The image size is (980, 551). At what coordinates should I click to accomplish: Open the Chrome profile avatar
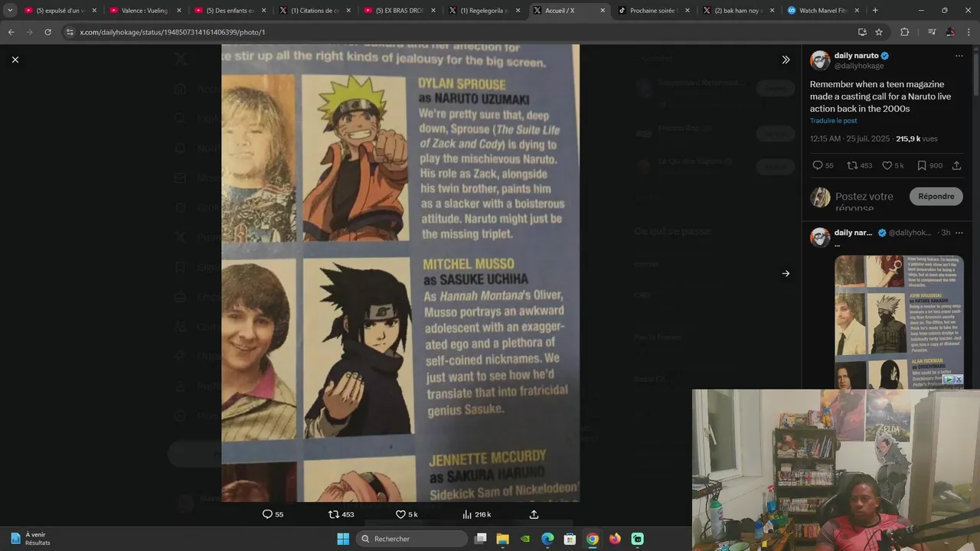click(950, 32)
